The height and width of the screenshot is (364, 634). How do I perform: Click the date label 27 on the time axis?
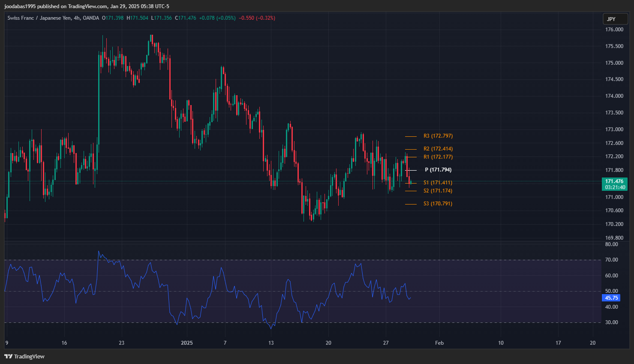[386, 343]
